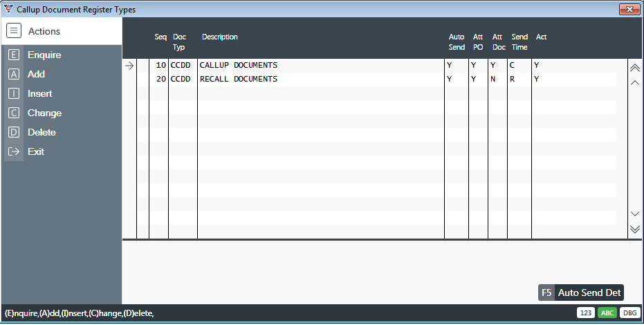Viewport: 644px width, 325px height.
Task: Click Att Doc value Y in CALLUP row
Action: point(493,65)
